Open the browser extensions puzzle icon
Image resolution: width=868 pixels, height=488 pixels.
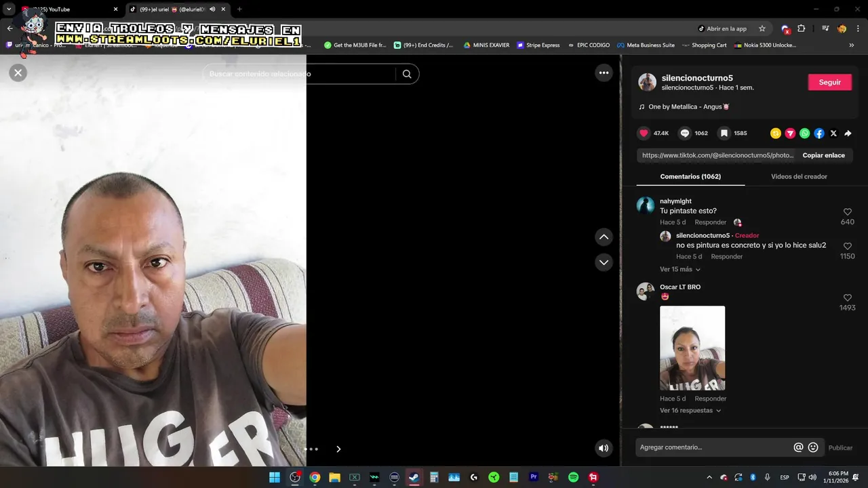click(x=802, y=28)
